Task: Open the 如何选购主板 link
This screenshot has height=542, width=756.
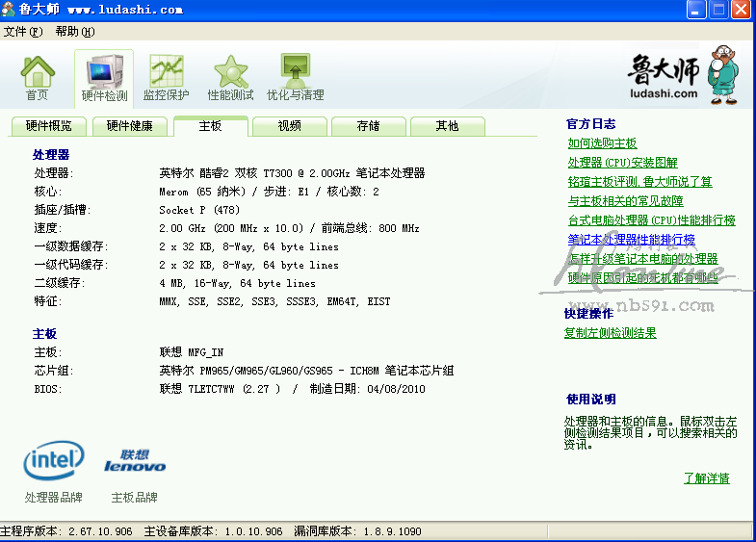Action: [602, 143]
